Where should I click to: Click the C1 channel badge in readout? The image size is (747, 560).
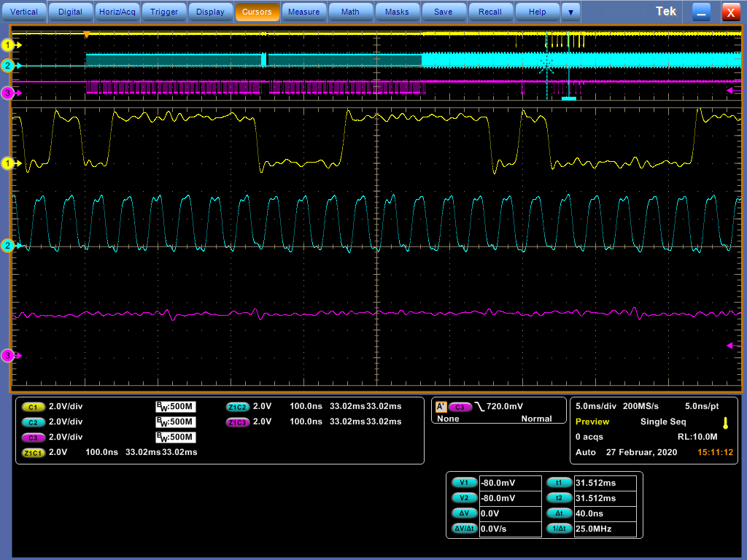pyautogui.click(x=33, y=407)
